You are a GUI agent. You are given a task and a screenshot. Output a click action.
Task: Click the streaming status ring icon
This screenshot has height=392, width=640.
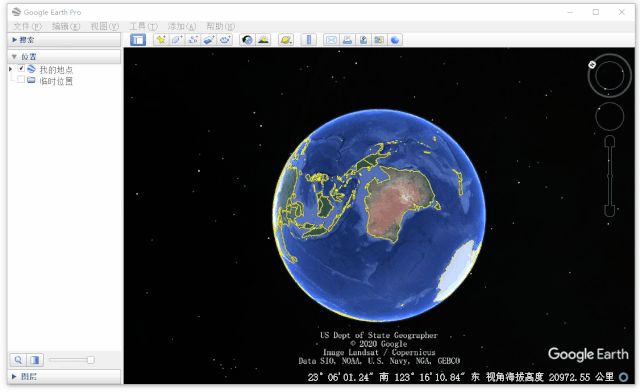pyautogui.click(x=623, y=377)
